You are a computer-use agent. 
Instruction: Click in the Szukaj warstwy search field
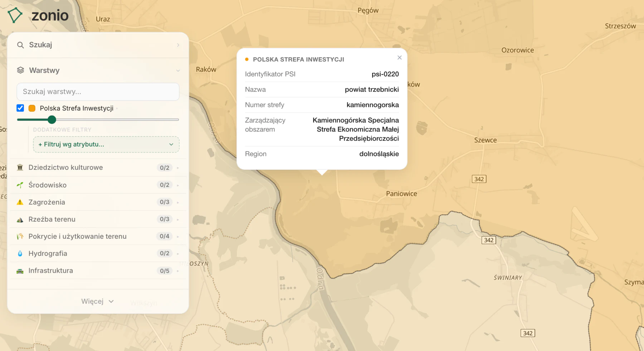pos(98,92)
